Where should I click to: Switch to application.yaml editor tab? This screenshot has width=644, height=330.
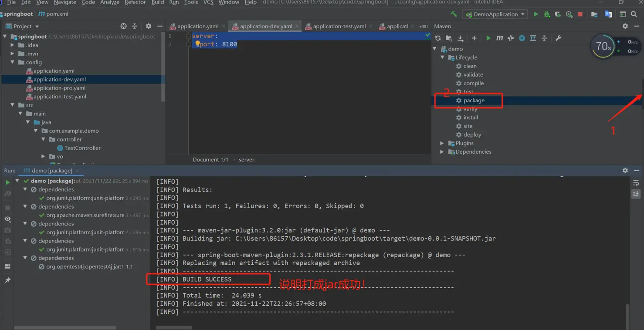click(x=197, y=26)
